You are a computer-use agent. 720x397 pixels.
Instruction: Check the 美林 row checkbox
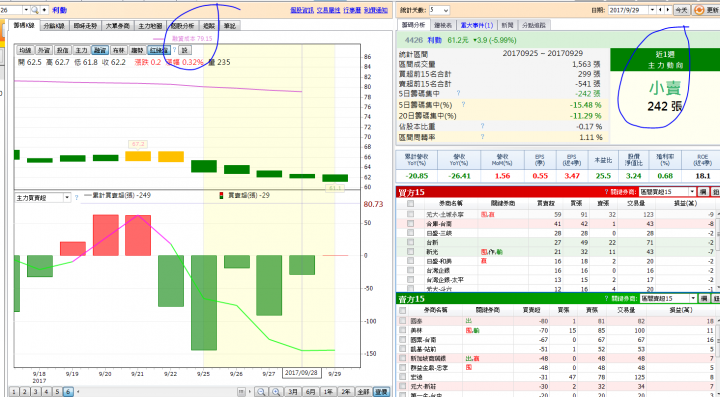tap(403, 330)
